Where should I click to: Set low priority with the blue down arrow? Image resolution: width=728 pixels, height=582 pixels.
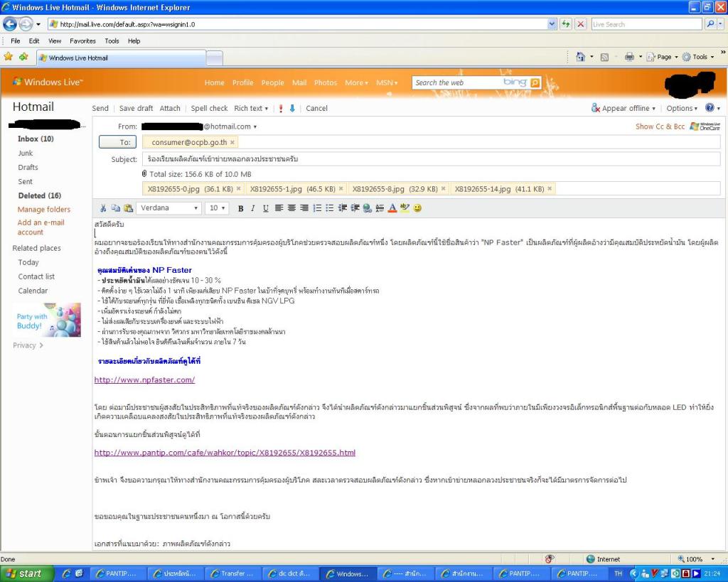tap(292, 108)
